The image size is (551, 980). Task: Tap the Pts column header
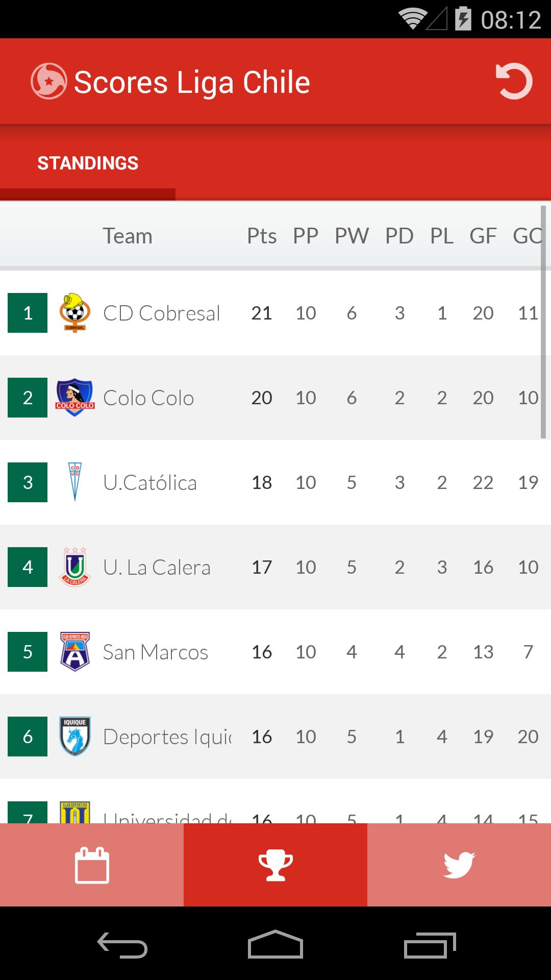coord(262,236)
